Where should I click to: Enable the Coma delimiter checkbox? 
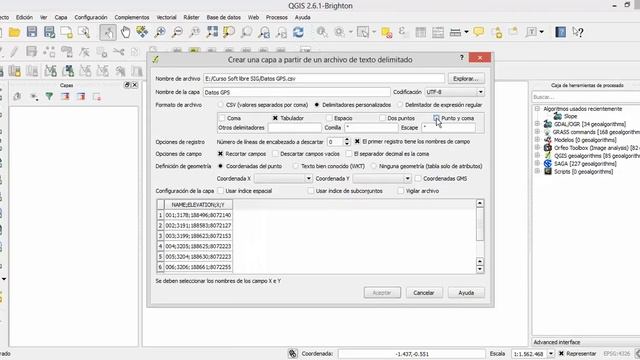[x=222, y=118]
